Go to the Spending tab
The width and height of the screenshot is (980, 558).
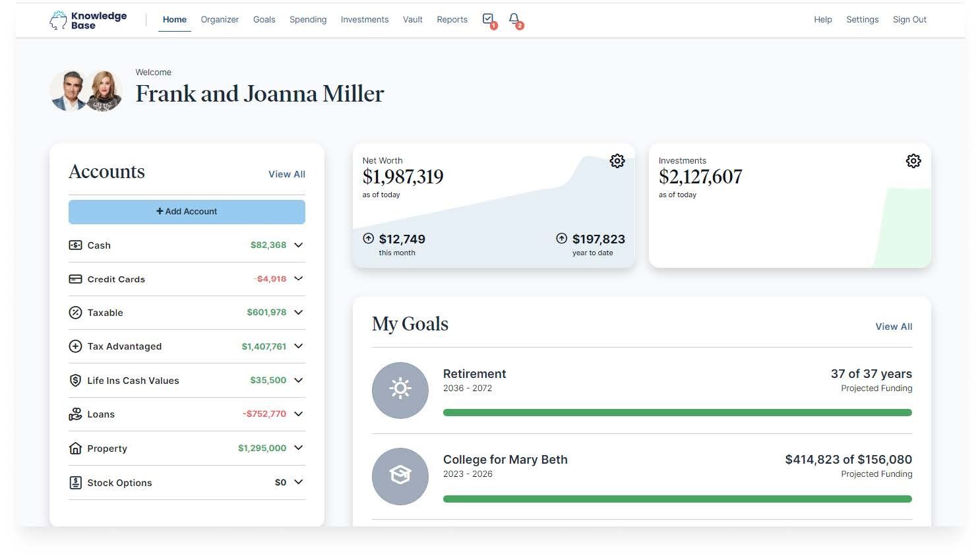pos(308,20)
